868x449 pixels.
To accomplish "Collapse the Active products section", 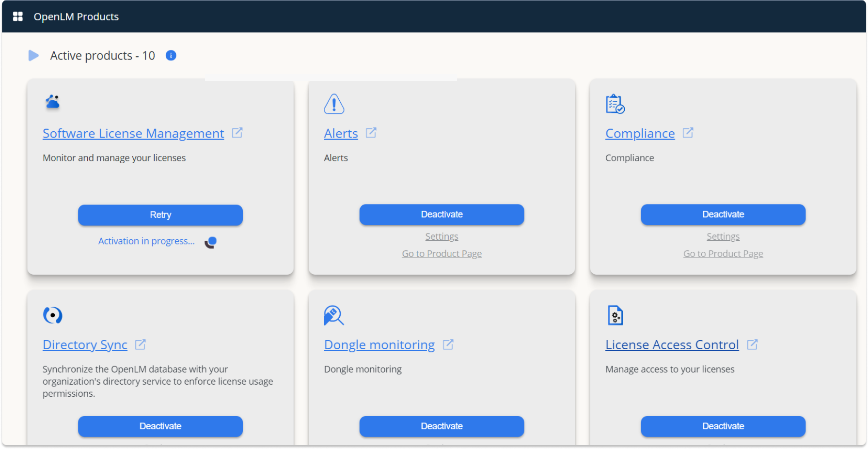I will tap(33, 55).
